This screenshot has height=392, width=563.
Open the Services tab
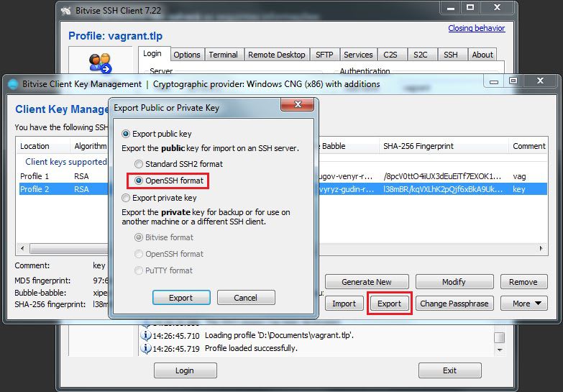(358, 55)
